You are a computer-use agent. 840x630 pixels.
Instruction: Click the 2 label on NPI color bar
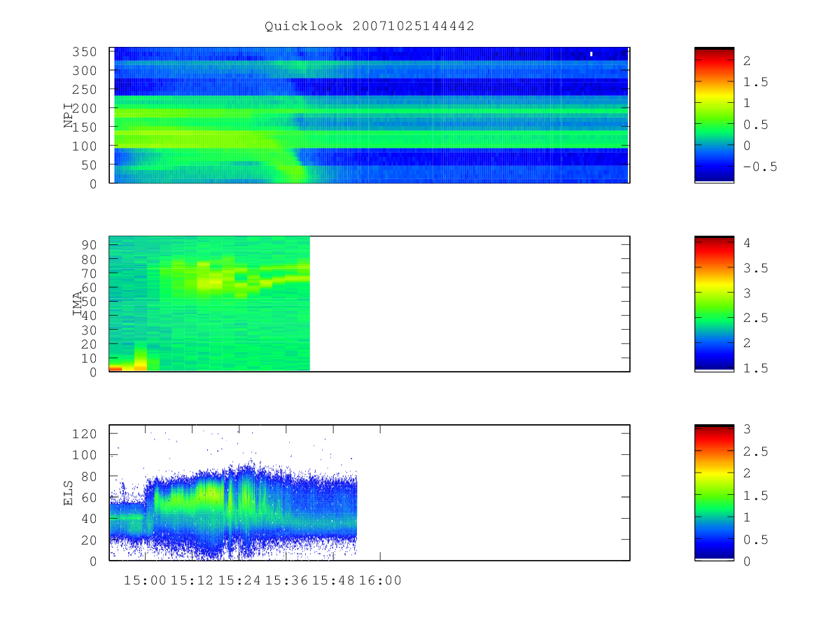[747, 61]
